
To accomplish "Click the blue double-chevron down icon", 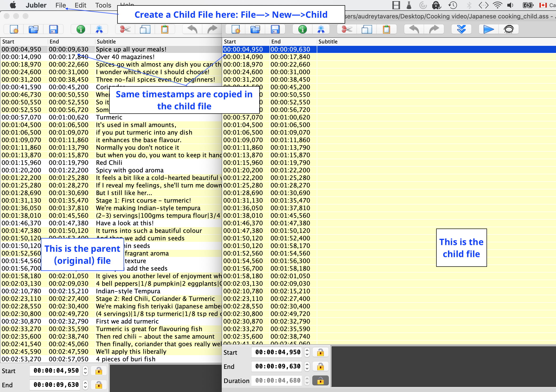I will click(461, 29).
